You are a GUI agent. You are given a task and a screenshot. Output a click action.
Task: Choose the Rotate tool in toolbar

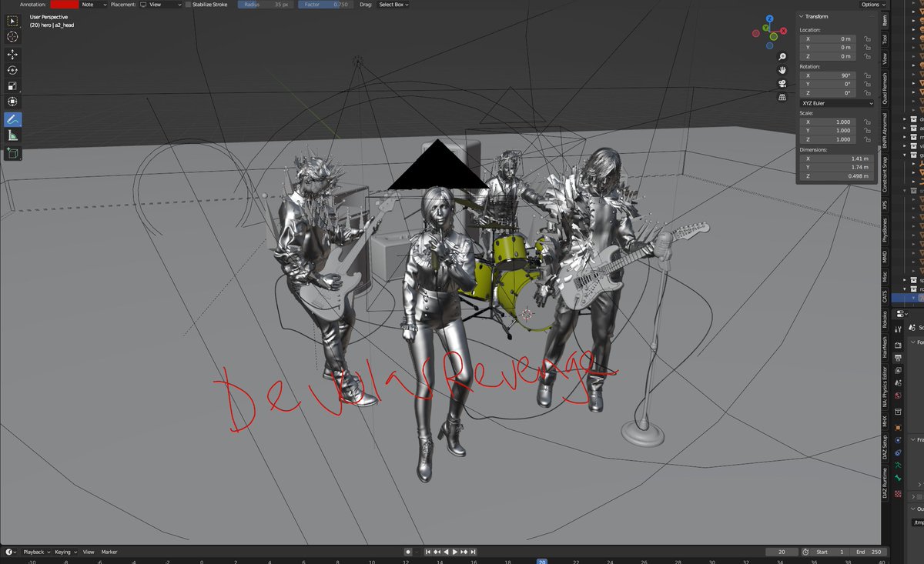[12, 70]
